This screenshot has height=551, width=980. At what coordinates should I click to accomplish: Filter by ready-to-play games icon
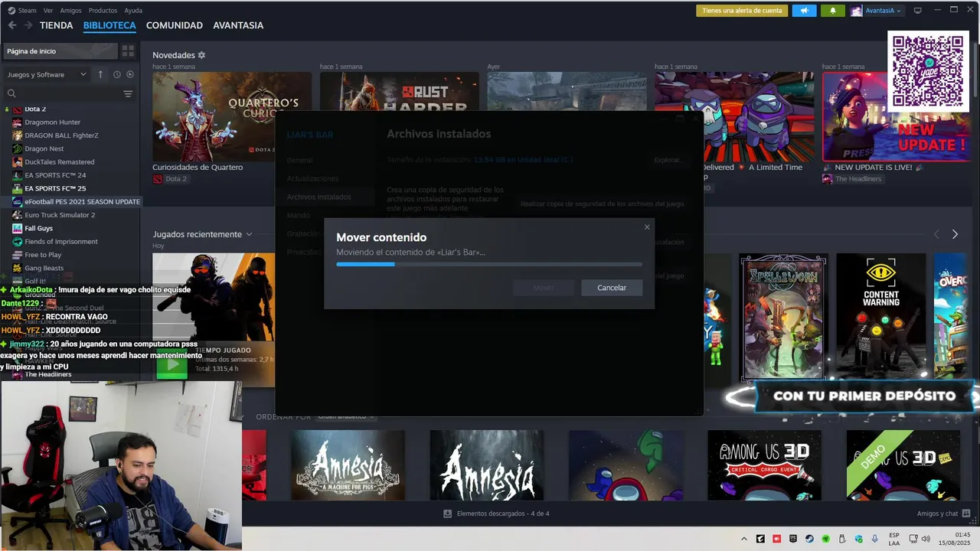130,74
